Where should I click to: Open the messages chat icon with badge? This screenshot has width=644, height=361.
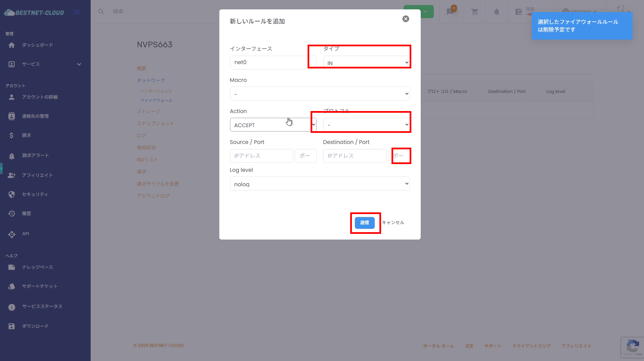point(450,12)
